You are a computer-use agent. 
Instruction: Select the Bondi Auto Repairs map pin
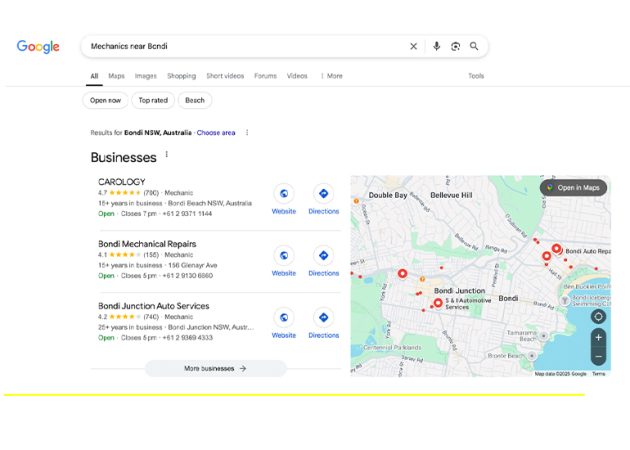tap(556, 249)
